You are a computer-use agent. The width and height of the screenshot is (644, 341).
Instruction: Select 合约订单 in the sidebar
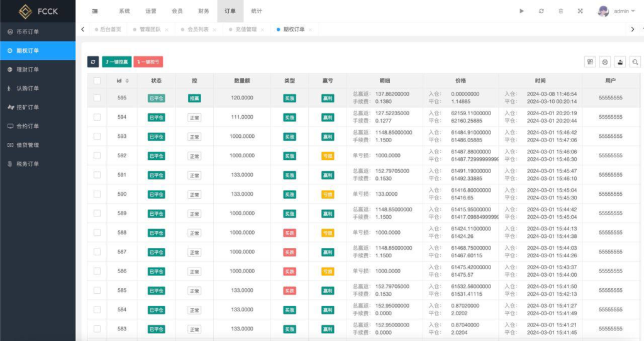tap(38, 126)
